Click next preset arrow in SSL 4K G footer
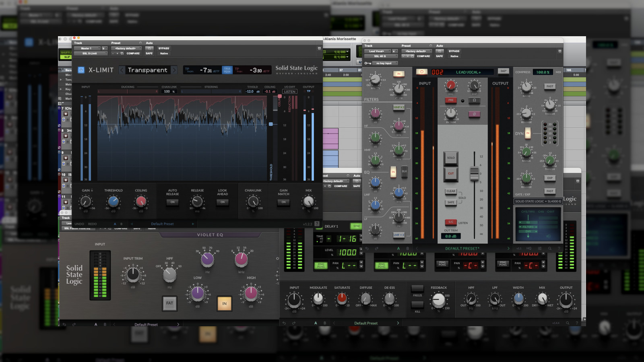The width and height of the screenshot is (644, 362). pyautogui.click(x=508, y=249)
